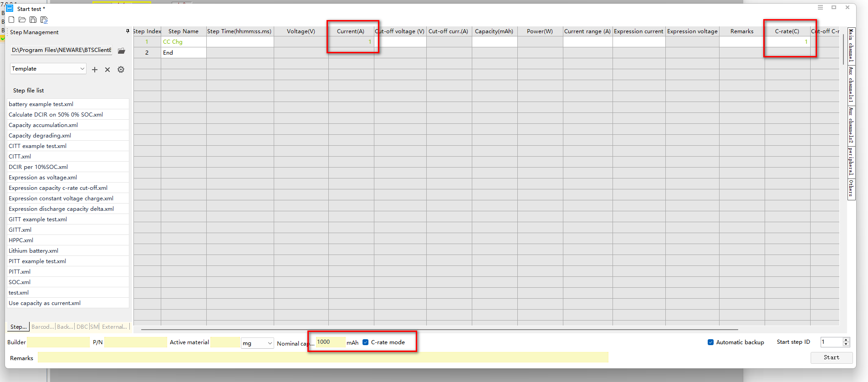Open a step file from toolbar
The height and width of the screenshot is (382, 868).
22,20
